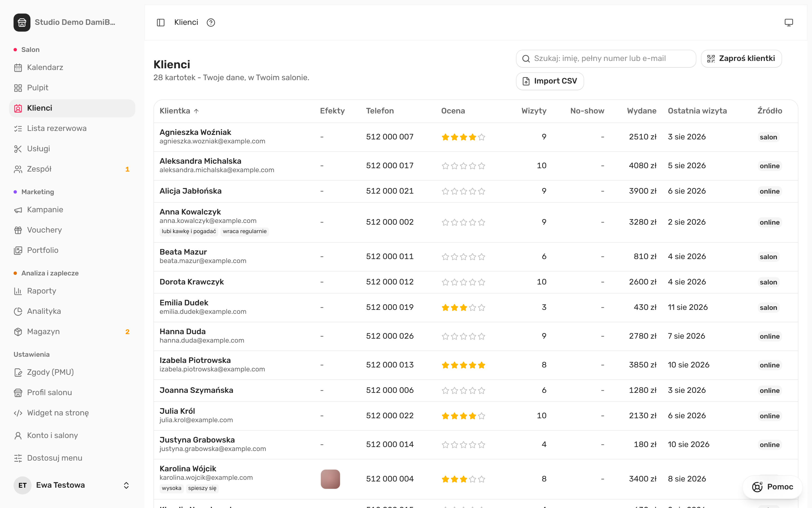Image resolution: width=812 pixels, height=508 pixels.
Task: Click the Raporty bar chart icon
Action: coord(18,291)
